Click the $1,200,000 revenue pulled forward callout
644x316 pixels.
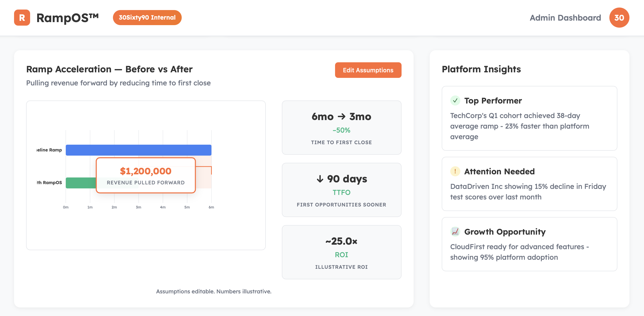click(x=146, y=175)
